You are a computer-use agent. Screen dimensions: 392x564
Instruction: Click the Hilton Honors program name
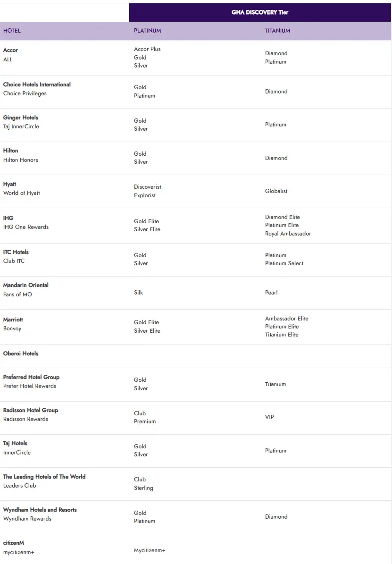click(20, 160)
